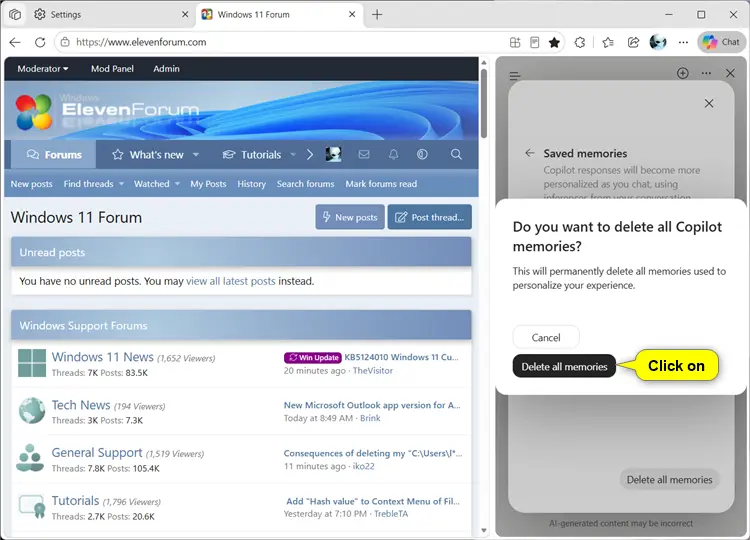The height and width of the screenshot is (540, 750).
Task: Open the immersive reader icon
Action: (x=535, y=42)
